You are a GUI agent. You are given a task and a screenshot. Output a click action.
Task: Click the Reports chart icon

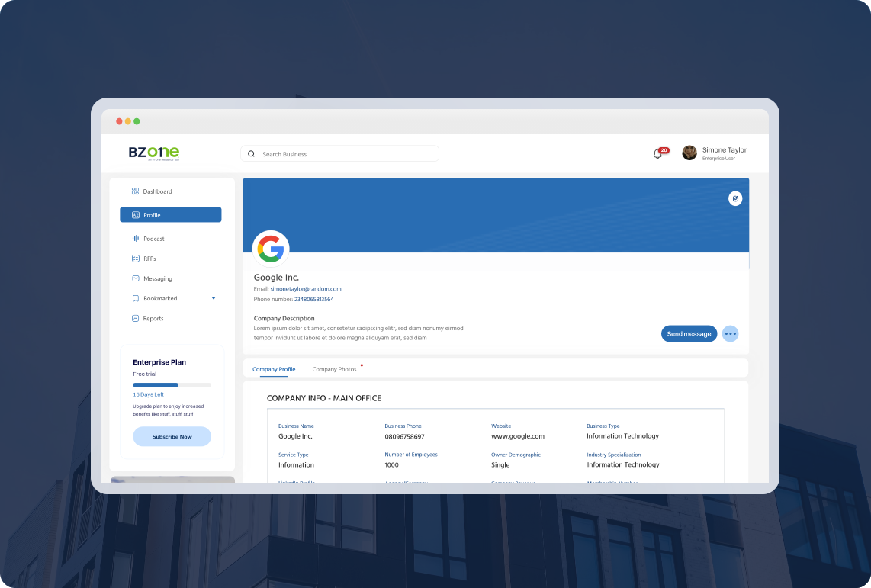point(135,318)
